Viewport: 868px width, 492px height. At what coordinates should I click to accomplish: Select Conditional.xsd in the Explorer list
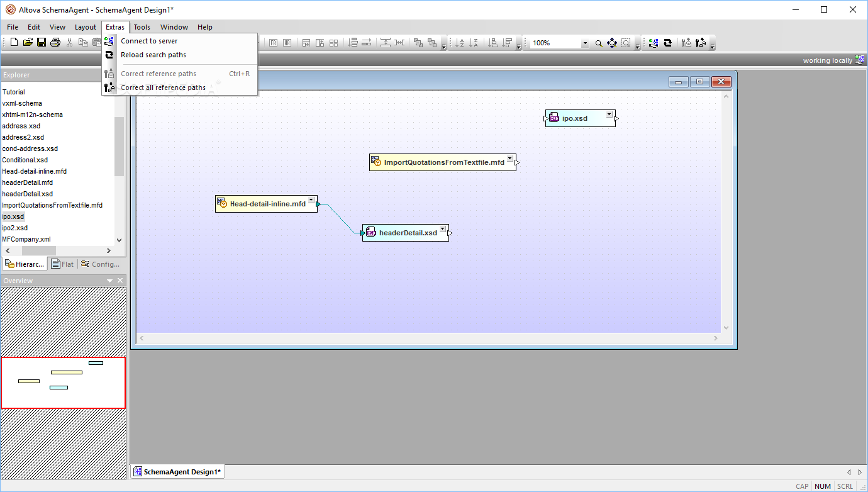point(25,160)
